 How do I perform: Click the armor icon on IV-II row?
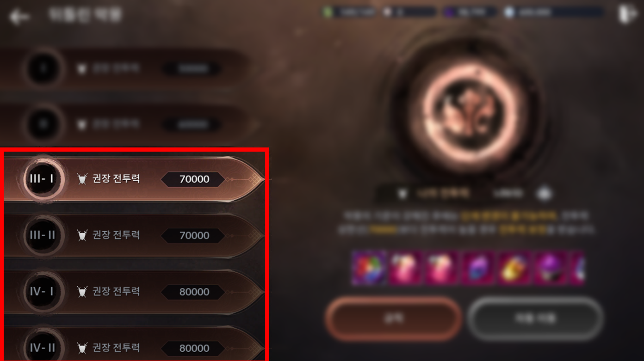(82, 348)
